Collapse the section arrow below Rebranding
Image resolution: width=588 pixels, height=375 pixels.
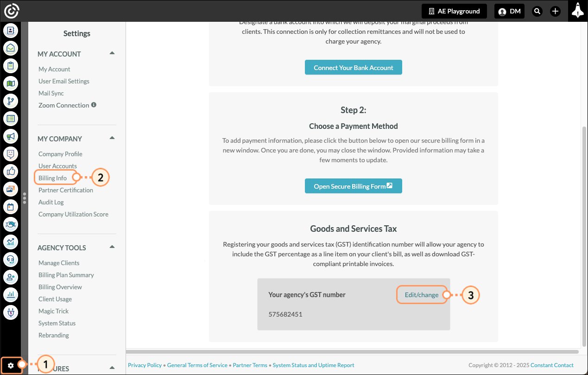point(112,368)
